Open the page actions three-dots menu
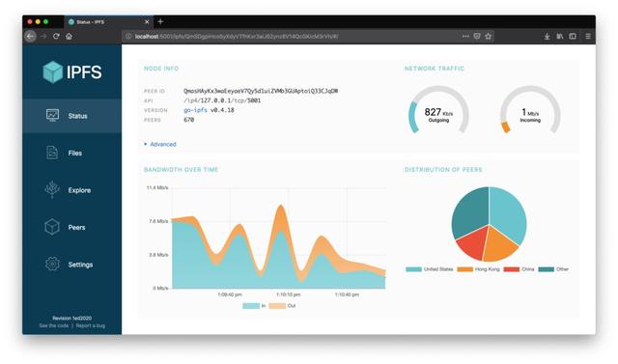The width and height of the screenshot is (618, 364). (x=465, y=37)
